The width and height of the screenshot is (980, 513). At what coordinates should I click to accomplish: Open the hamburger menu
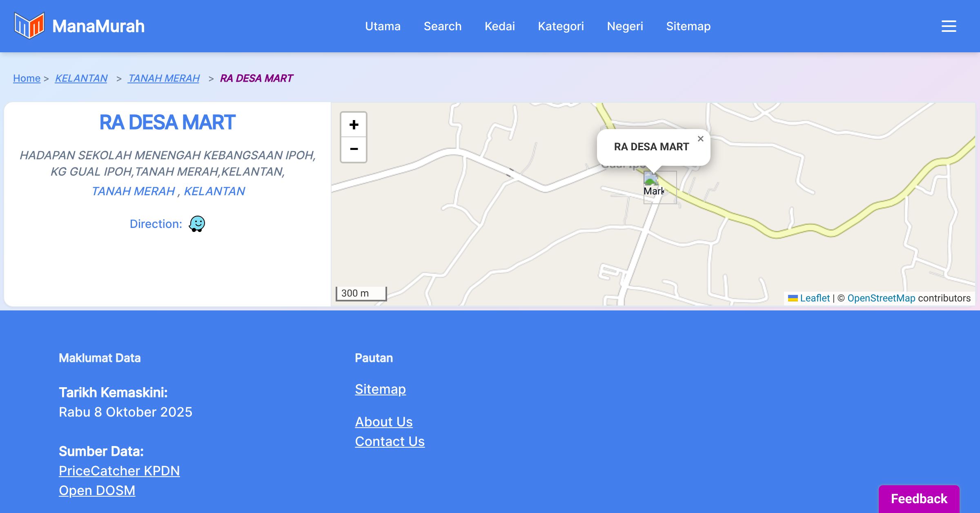click(949, 26)
